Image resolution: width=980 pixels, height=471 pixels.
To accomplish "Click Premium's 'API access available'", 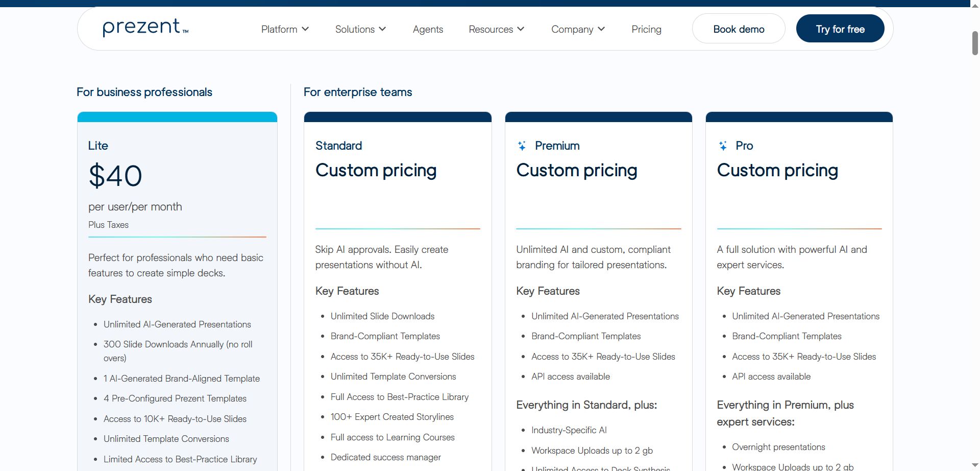I will coord(571,376).
